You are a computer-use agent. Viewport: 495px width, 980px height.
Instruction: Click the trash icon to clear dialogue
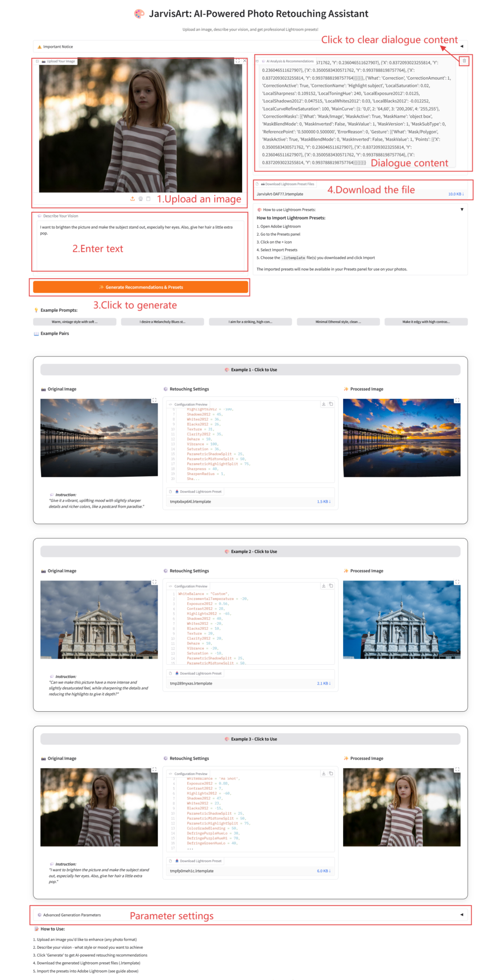[x=464, y=61]
